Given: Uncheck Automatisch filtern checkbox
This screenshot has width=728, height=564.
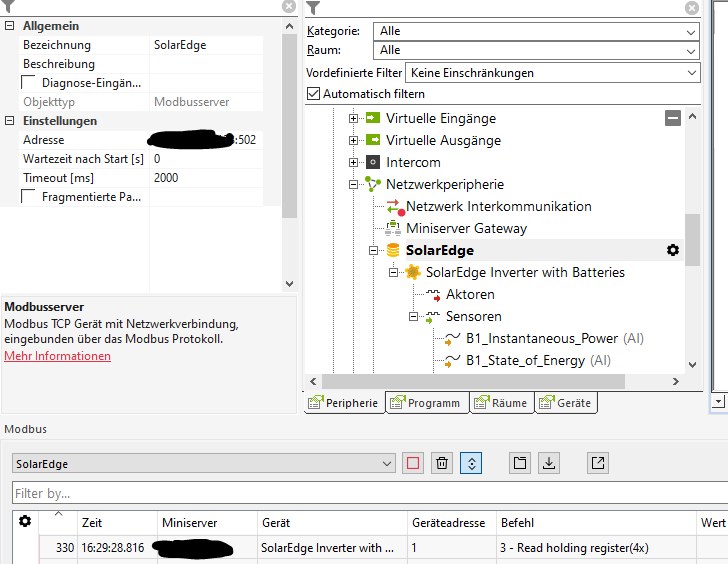Looking at the screenshot, I should tap(313, 93).
